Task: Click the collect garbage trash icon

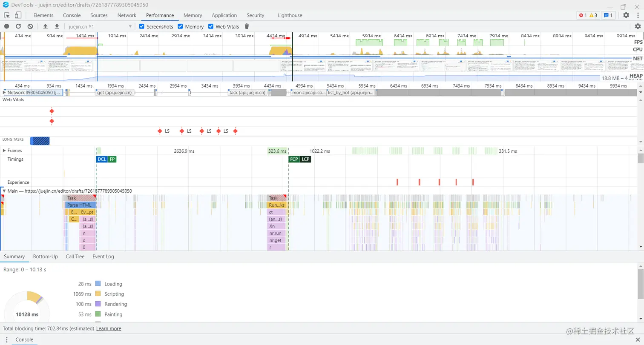Action: 247,26
